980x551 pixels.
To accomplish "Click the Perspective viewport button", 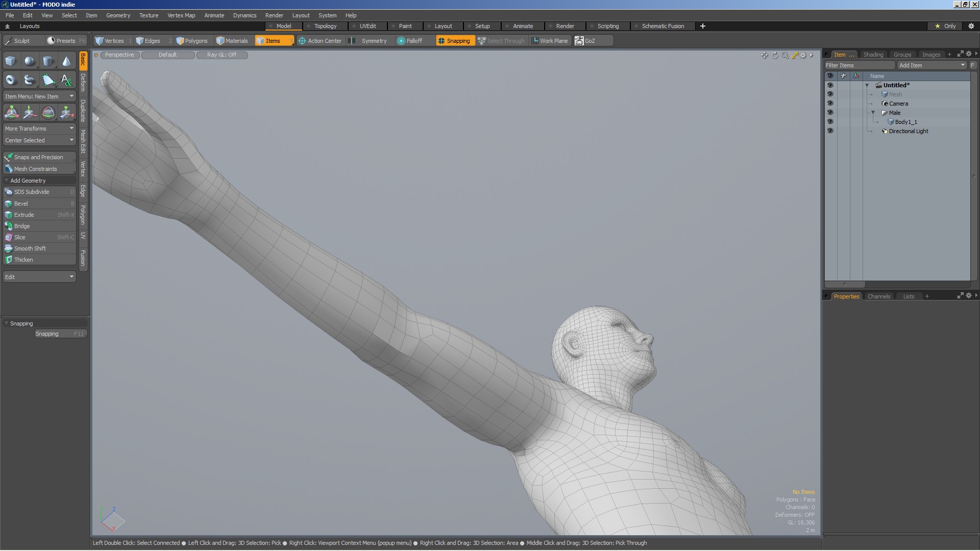I will click(119, 55).
